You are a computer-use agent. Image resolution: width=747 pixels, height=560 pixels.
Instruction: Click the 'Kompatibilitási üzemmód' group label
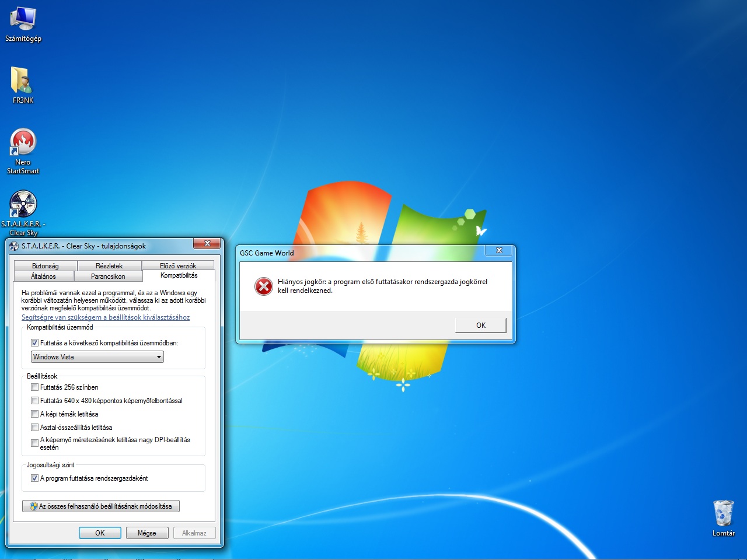point(60,327)
